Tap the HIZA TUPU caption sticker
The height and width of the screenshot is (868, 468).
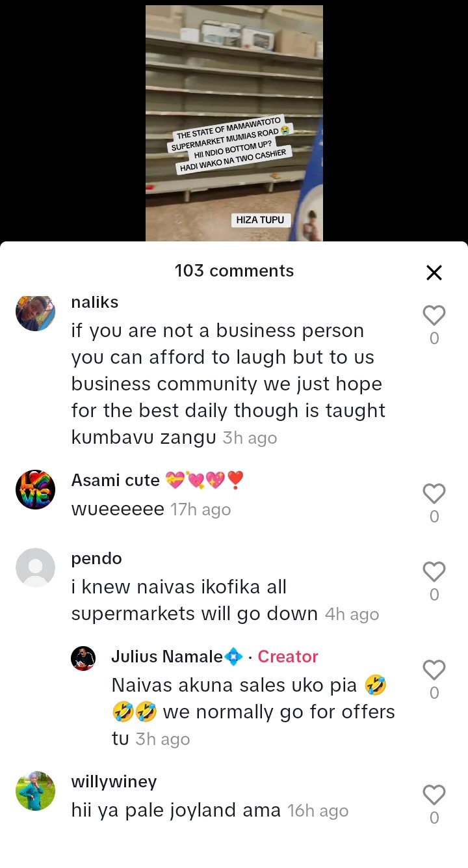click(260, 220)
